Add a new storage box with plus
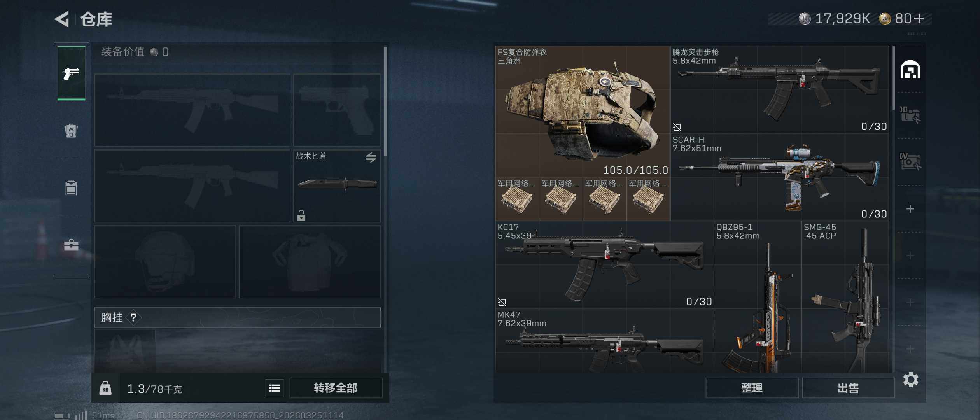Image resolution: width=980 pixels, height=420 pixels. 910,209
